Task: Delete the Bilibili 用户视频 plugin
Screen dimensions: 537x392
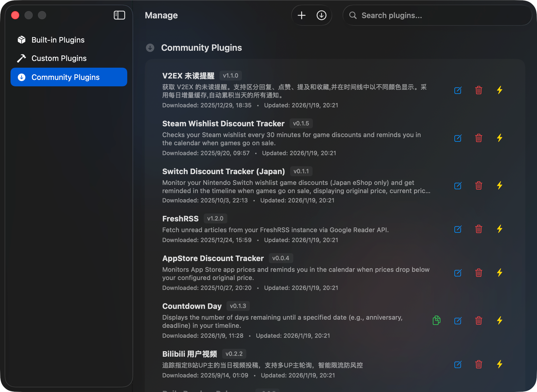Action: click(479, 364)
